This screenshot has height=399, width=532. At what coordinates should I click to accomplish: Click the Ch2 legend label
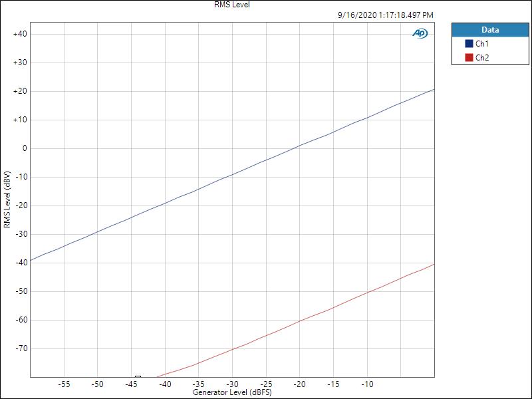(x=482, y=58)
